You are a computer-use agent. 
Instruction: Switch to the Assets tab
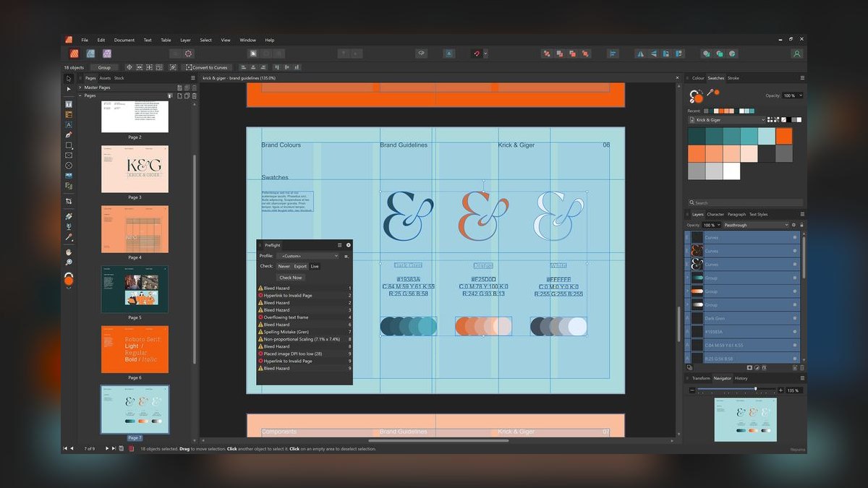pos(105,78)
